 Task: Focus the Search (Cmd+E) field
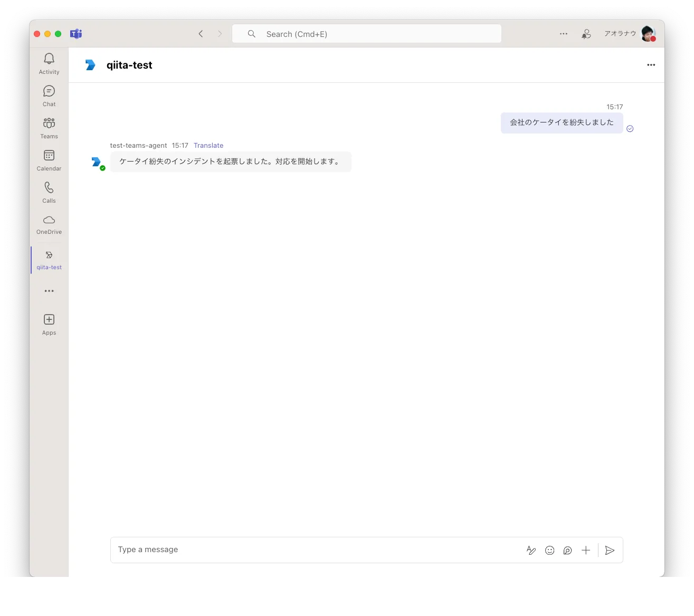tap(367, 34)
